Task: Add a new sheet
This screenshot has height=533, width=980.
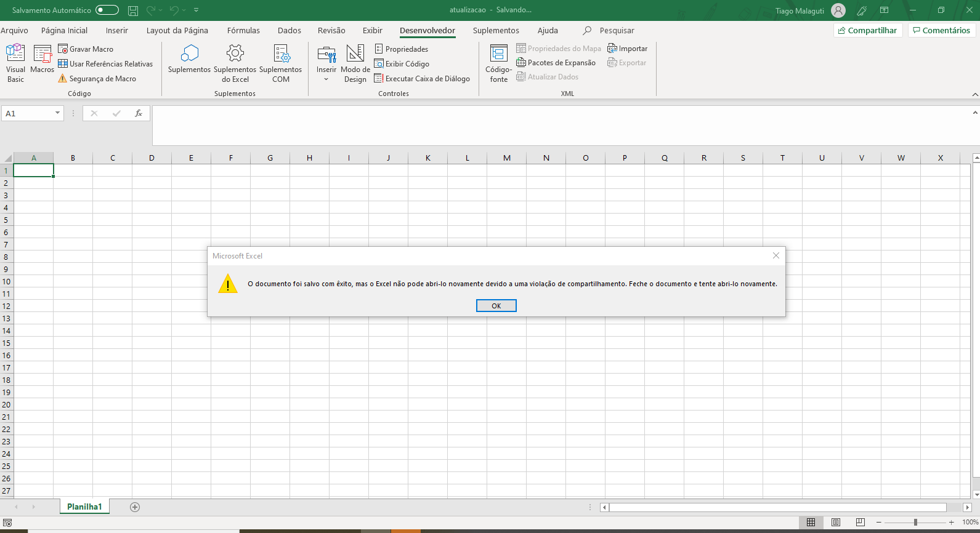Action: [135, 507]
